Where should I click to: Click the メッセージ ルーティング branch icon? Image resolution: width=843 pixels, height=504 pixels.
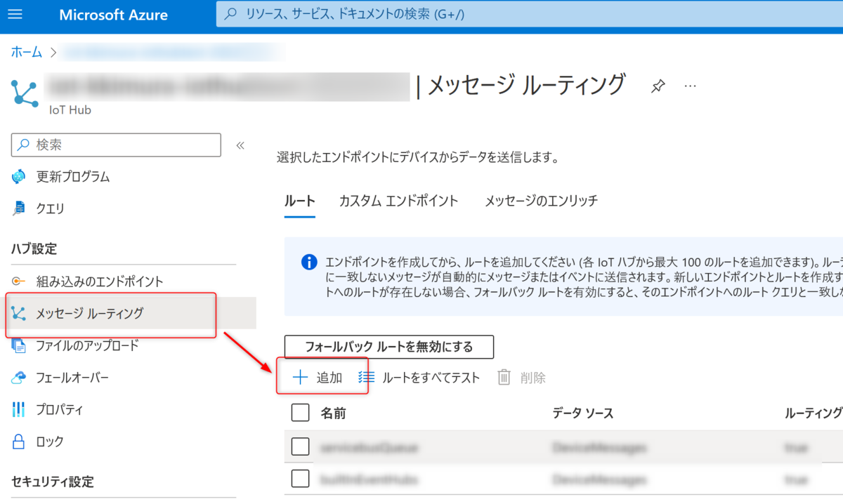click(19, 314)
